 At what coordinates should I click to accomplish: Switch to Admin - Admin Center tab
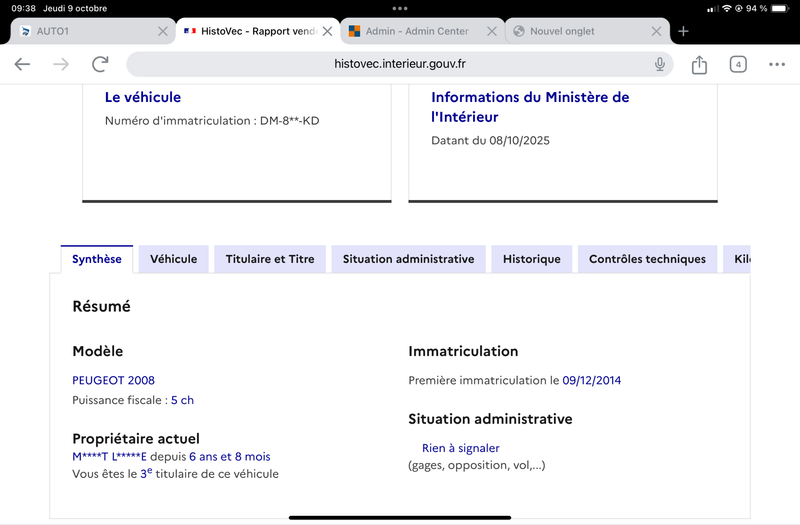point(415,31)
